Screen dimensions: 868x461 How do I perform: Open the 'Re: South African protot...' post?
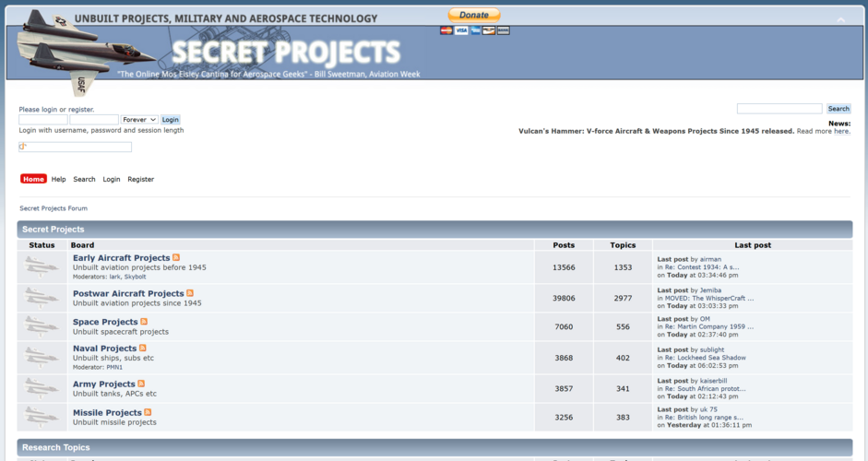point(706,389)
